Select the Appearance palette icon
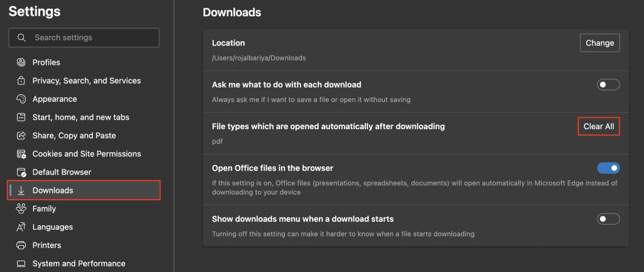This screenshot has height=272, width=644. pyautogui.click(x=21, y=99)
